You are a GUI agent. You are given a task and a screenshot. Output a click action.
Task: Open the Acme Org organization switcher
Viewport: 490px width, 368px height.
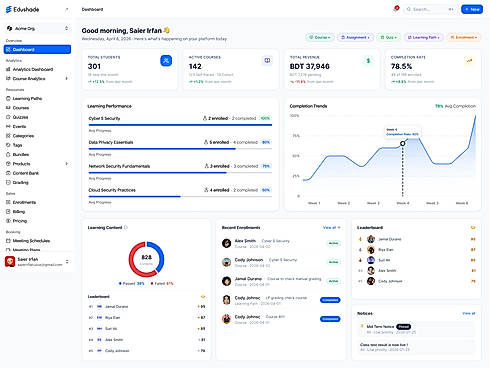coord(37,28)
